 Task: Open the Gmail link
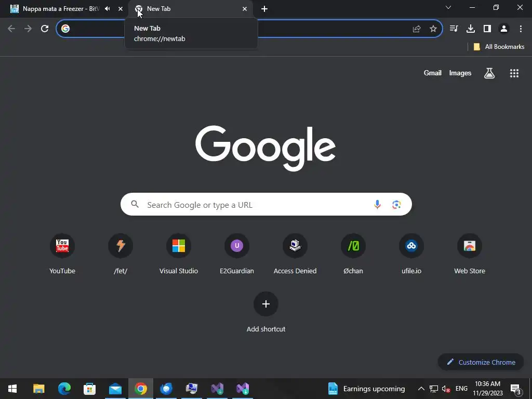pos(433,73)
